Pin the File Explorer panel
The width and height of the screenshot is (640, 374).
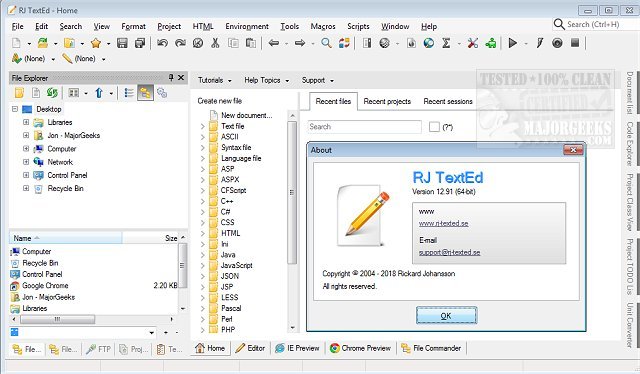pos(171,77)
